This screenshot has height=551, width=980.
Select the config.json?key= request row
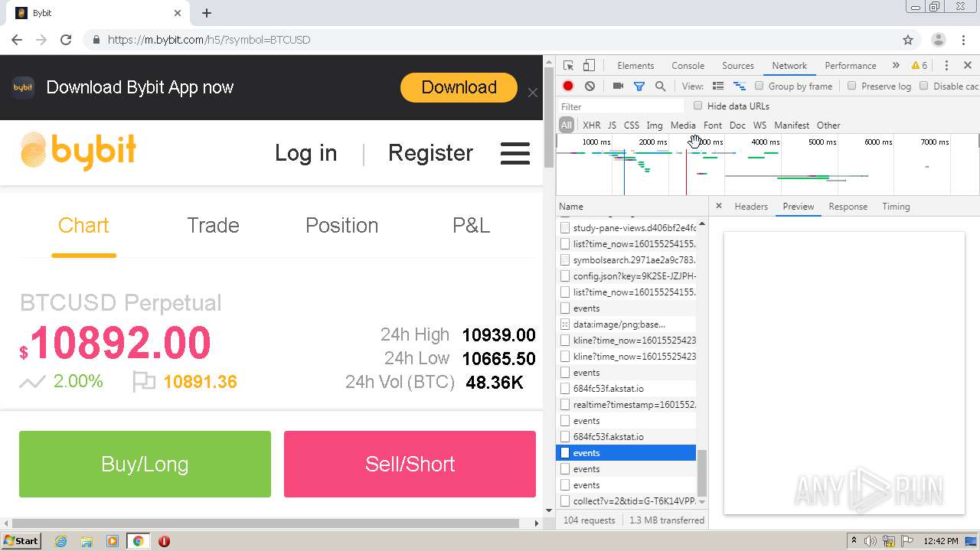[627, 275]
